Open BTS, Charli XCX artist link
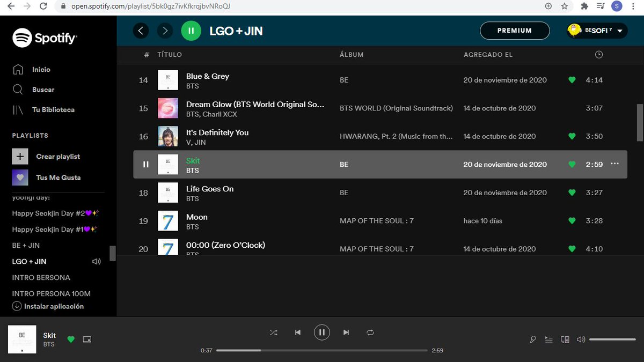 click(x=211, y=114)
